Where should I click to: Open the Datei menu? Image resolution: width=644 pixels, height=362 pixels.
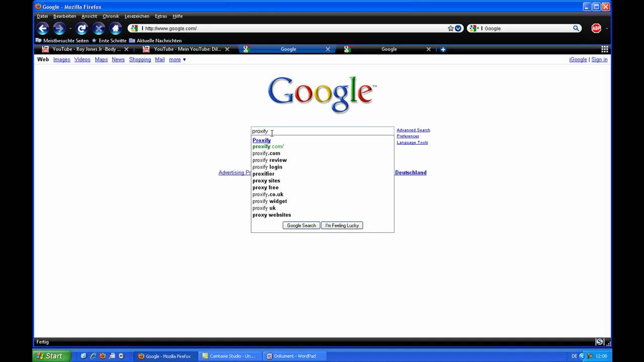[x=42, y=16]
